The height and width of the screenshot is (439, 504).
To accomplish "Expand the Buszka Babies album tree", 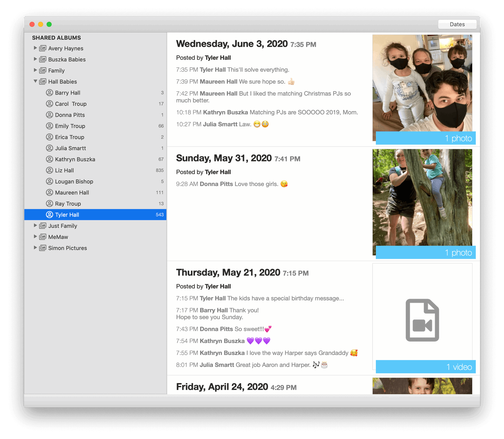I will click(x=35, y=59).
